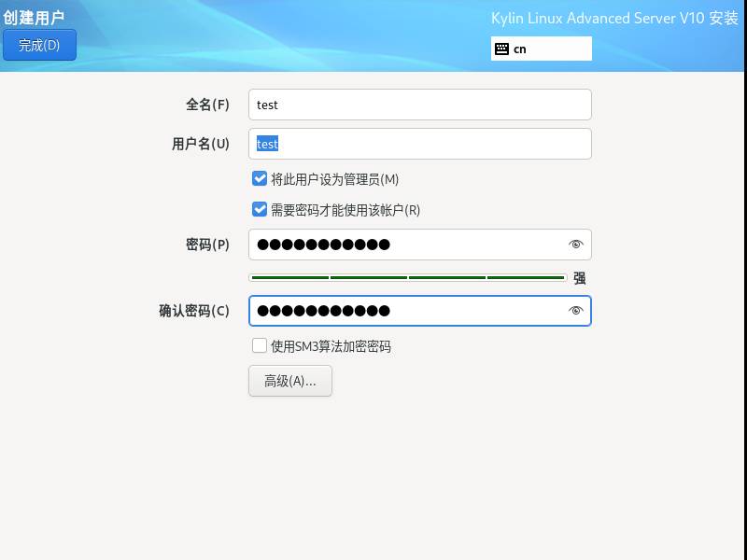Click the 用户名 username input field
The width and height of the screenshot is (747, 560).
point(419,144)
